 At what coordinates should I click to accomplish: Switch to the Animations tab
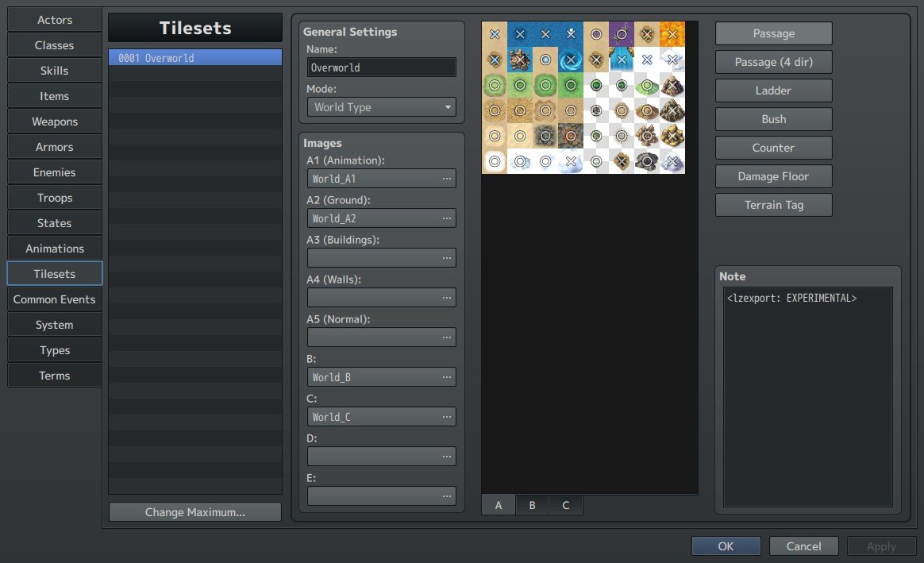point(54,249)
